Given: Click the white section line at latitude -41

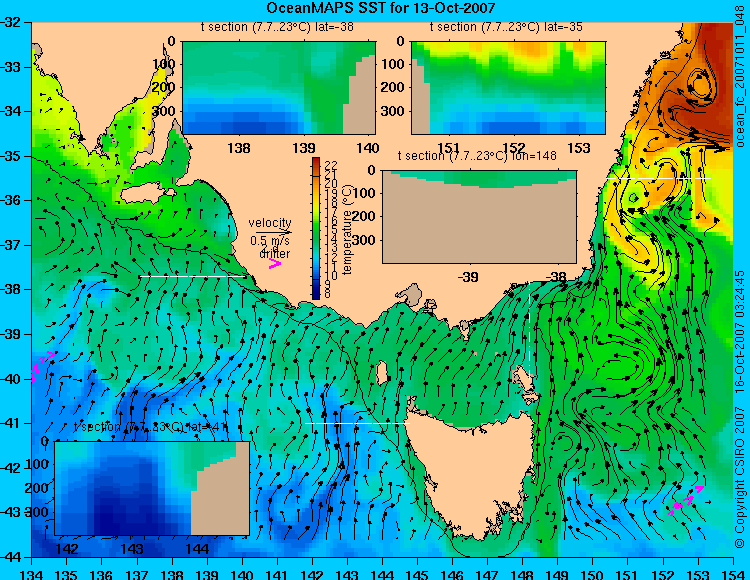Looking at the screenshot, I should click(357, 424).
